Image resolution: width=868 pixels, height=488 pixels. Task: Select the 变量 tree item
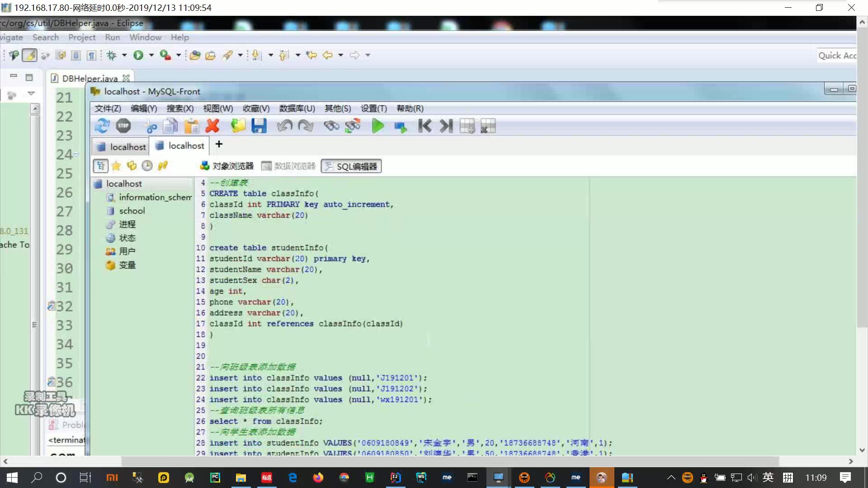[127, 265]
